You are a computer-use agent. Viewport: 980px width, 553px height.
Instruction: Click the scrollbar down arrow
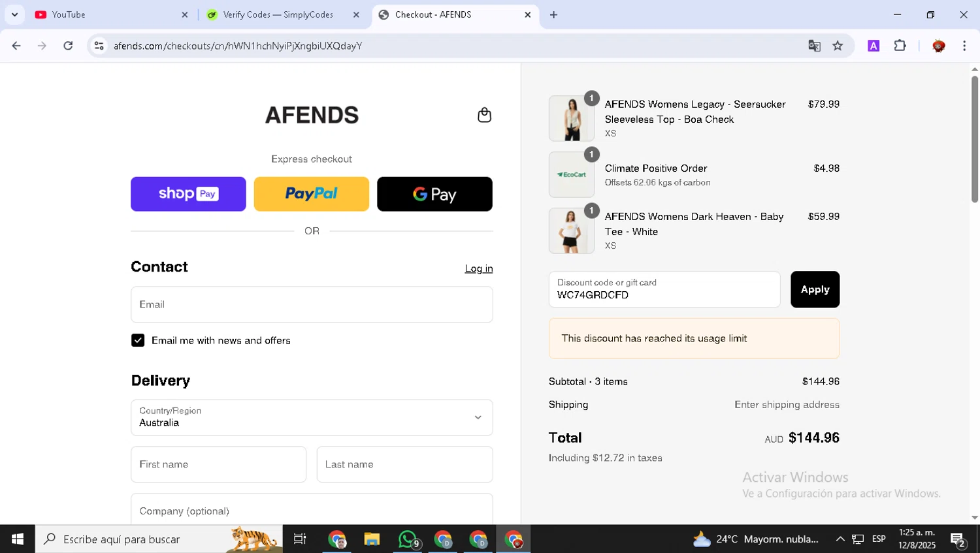974,518
